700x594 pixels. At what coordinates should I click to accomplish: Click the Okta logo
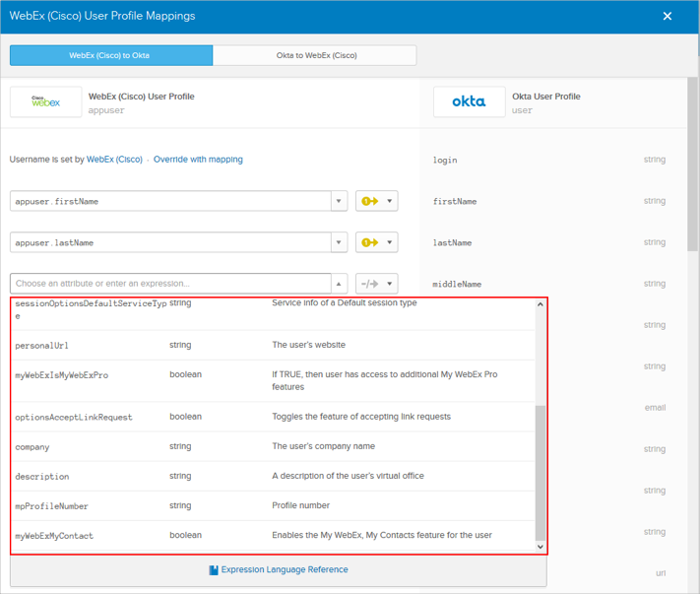pyautogui.click(x=469, y=102)
